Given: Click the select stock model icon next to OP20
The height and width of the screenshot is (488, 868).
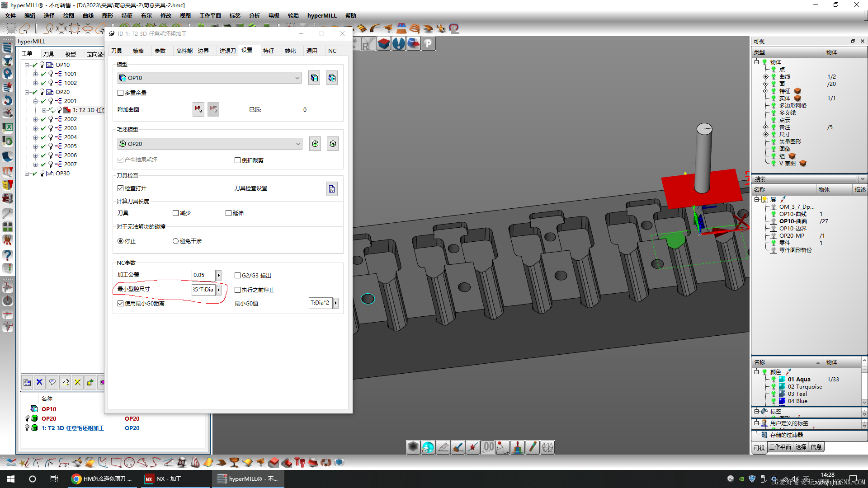Looking at the screenshot, I should click(315, 144).
